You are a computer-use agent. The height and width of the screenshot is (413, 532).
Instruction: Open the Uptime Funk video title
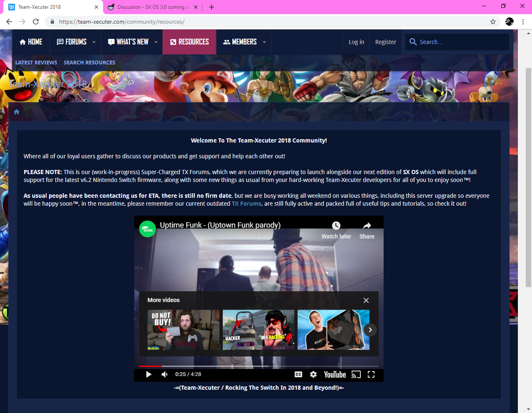click(220, 225)
